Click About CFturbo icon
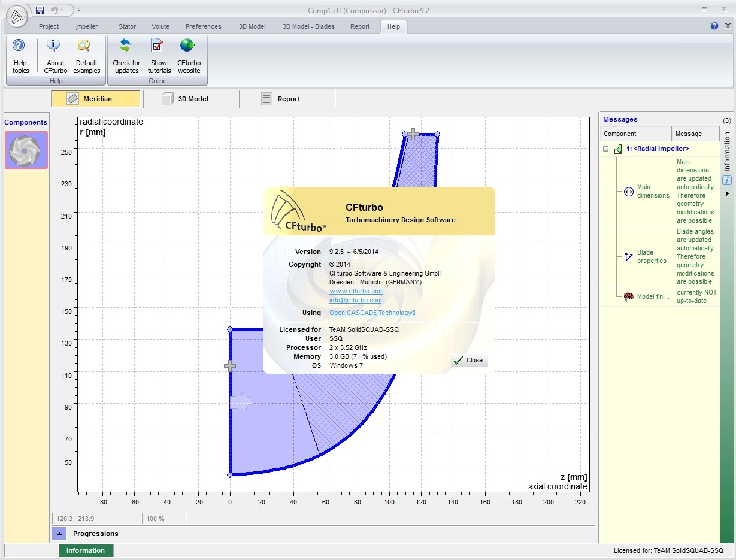This screenshot has height=560, width=736. click(55, 57)
